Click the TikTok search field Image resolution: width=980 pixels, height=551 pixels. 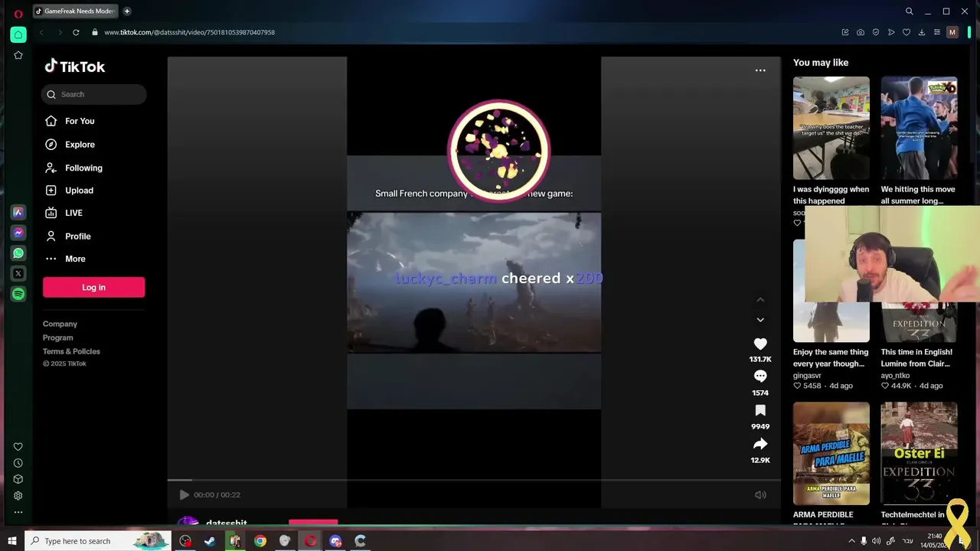(x=93, y=94)
